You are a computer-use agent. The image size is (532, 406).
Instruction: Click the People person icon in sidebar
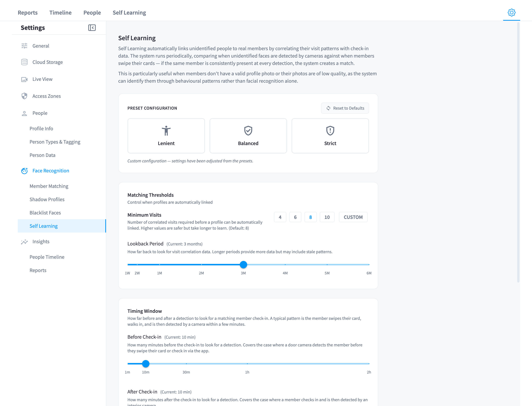point(24,113)
